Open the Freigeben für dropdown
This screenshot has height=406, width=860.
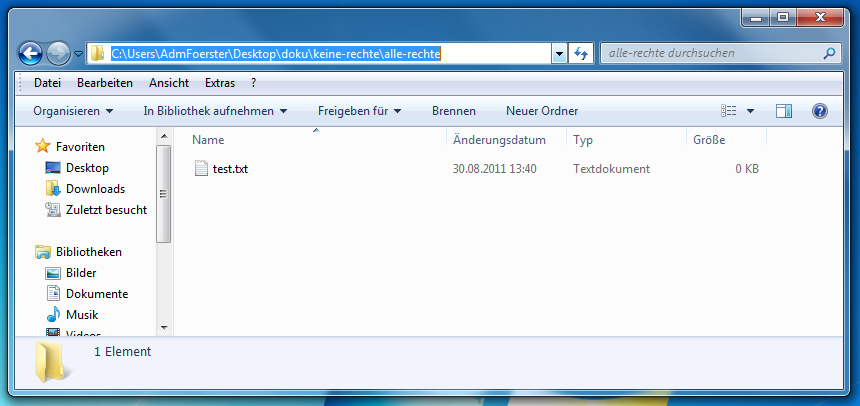tap(360, 111)
